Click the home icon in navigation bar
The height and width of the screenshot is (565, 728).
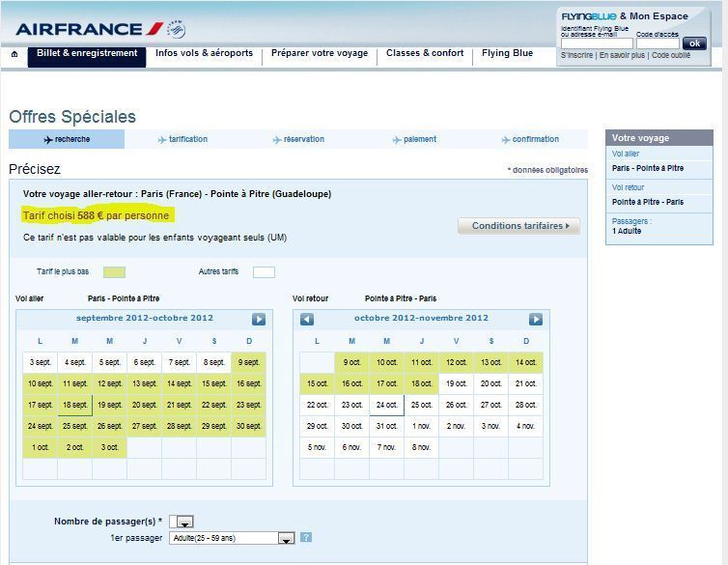14,55
